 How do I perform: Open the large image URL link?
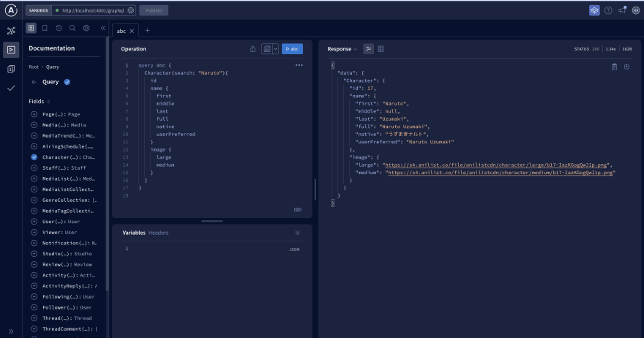pos(495,165)
